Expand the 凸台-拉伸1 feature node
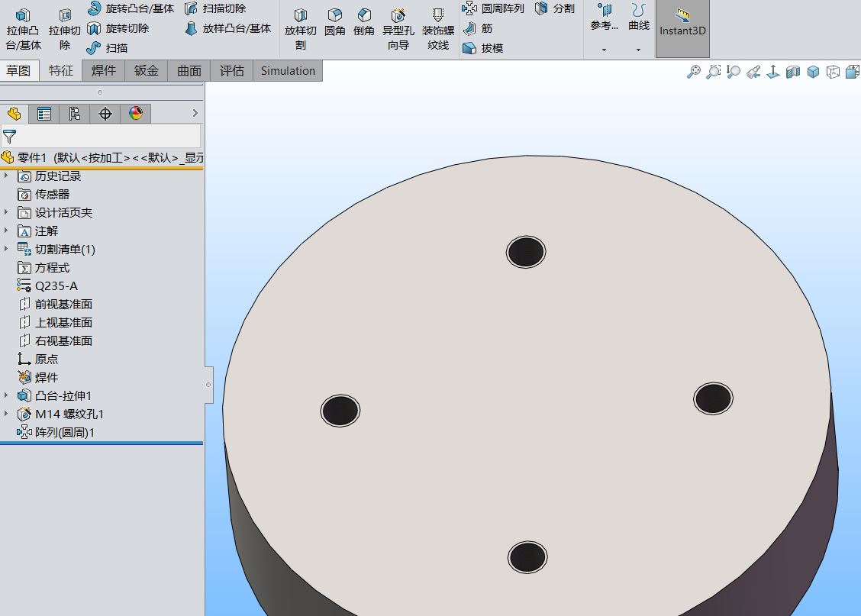This screenshot has height=616, width=861. (x=7, y=395)
